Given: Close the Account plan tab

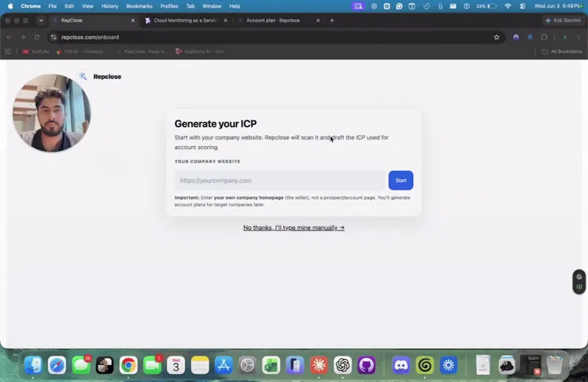Looking at the screenshot, I should (318, 21).
